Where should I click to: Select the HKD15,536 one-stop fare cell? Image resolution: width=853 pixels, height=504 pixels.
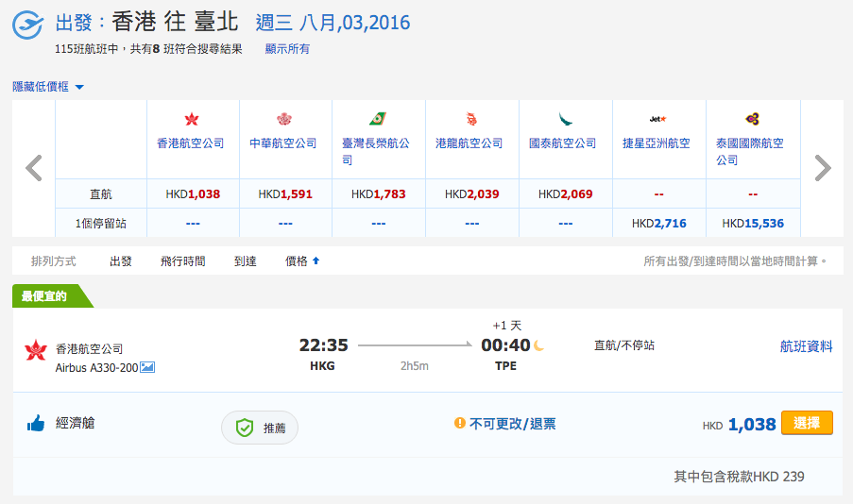click(753, 224)
